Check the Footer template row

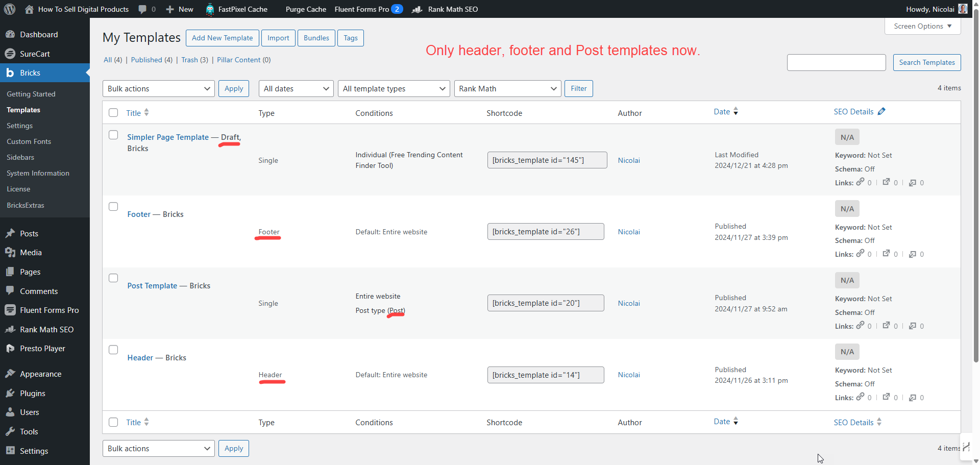[x=113, y=206]
